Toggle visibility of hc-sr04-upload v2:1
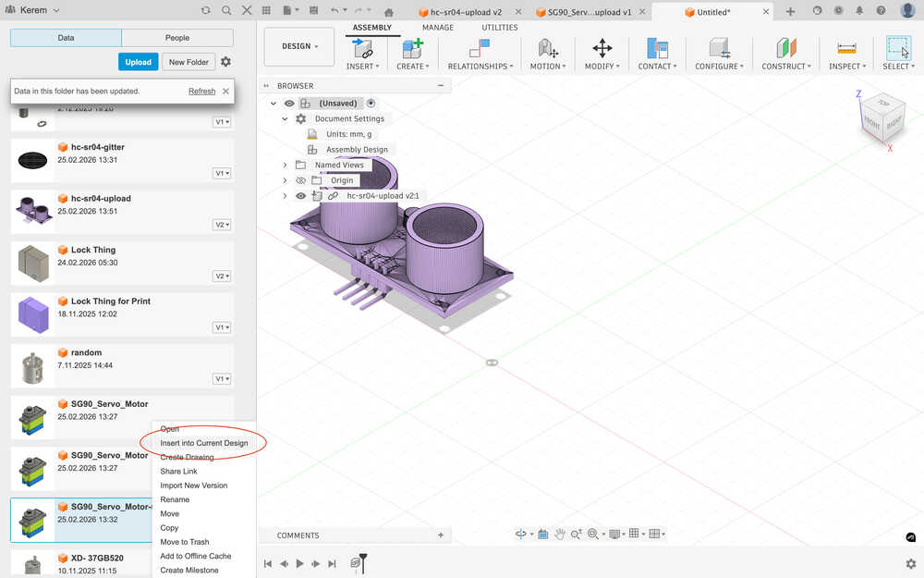 click(x=300, y=196)
